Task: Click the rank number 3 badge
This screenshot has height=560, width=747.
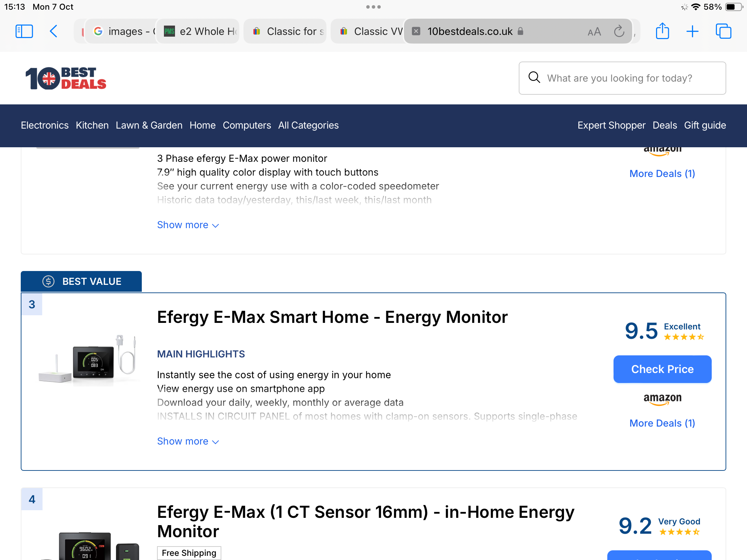Action: click(x=32, y=304)
